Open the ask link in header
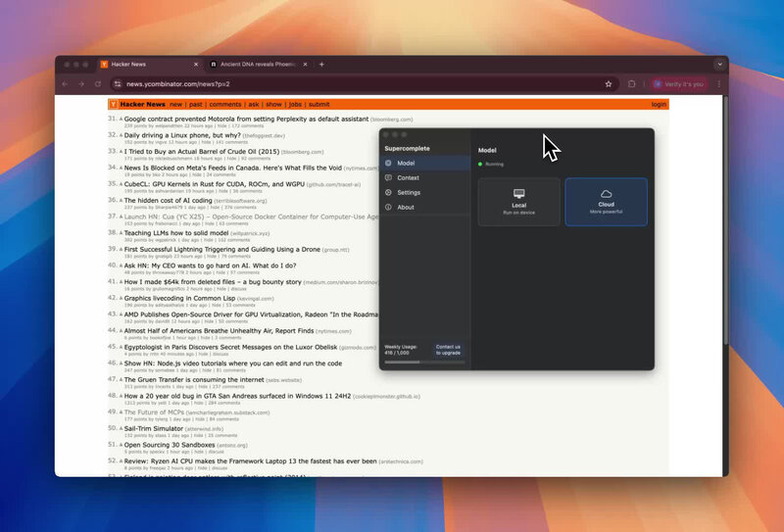Screen dimensions: 784x532 (254, 105)
